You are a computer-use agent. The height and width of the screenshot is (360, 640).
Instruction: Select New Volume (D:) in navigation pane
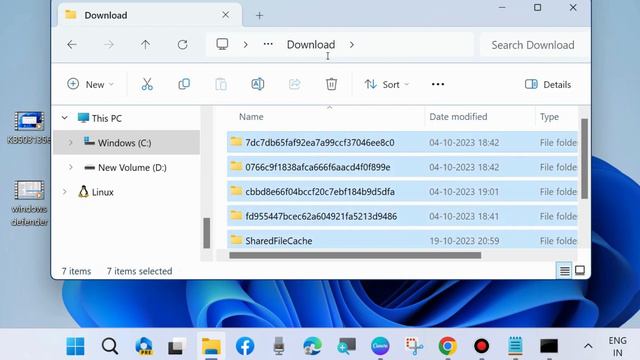tap(132, 167)
